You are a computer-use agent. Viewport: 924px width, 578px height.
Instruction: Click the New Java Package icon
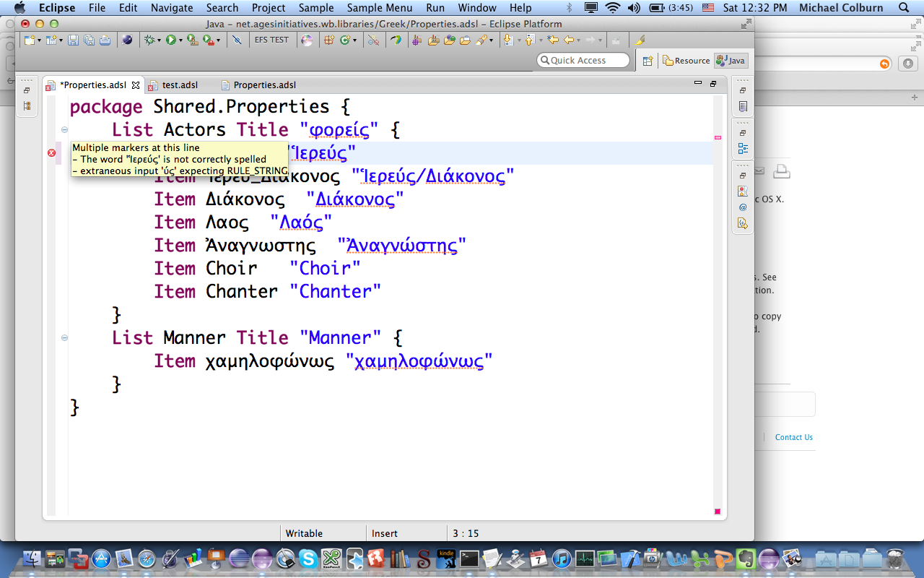[x=328, y=40]
